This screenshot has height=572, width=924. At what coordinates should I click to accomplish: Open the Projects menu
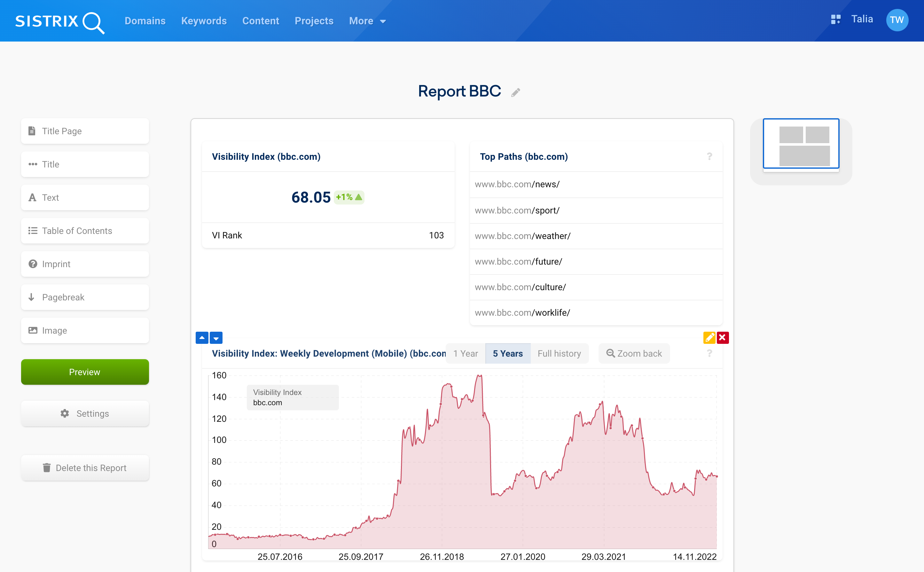pos(314,21)
